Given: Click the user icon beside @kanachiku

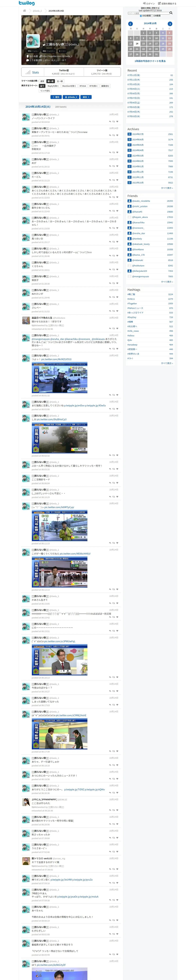Looking at the screenshot, I should pos(129,223).
